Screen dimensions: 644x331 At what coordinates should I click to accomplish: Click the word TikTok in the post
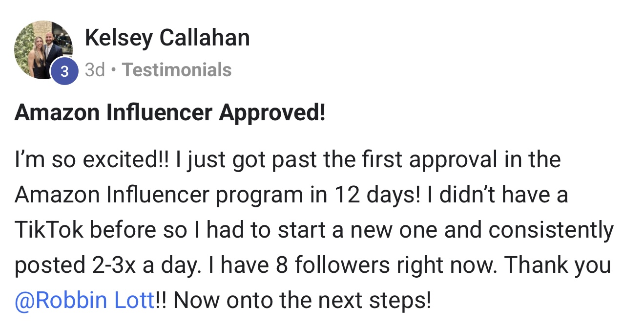coord(49,230)
